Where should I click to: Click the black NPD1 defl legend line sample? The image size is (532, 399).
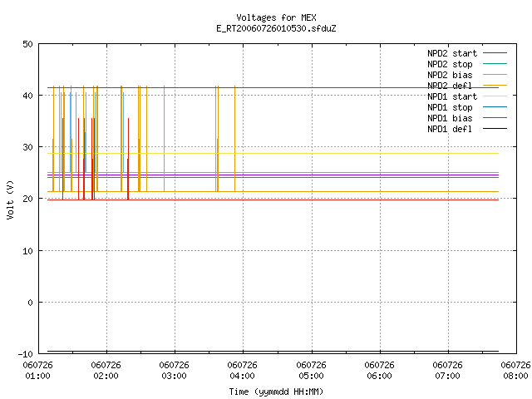coord(495,129)
